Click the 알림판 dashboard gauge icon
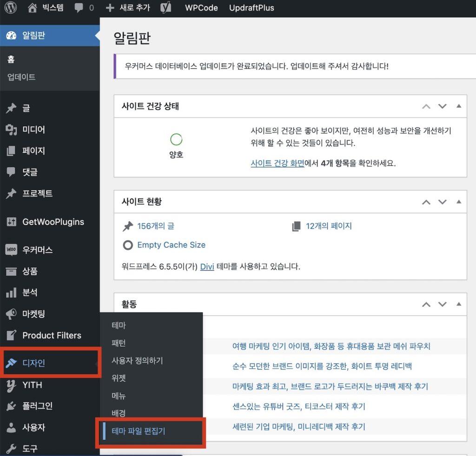 [x=11, y=35]
